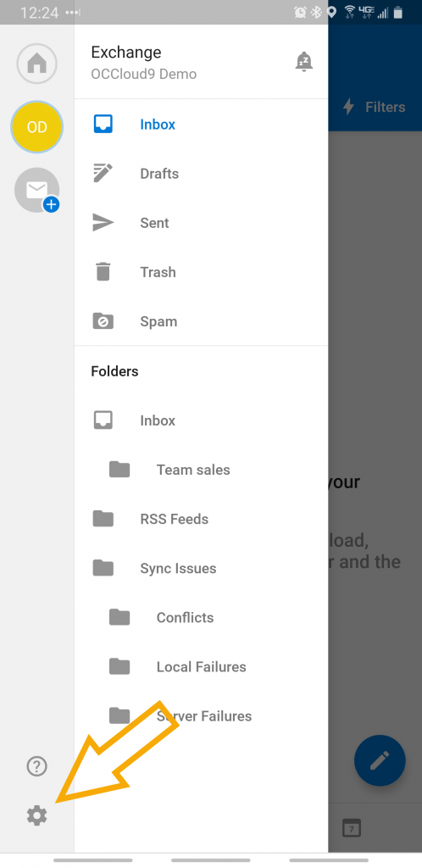Select Inbox at top of list

[x=202, y=125]
